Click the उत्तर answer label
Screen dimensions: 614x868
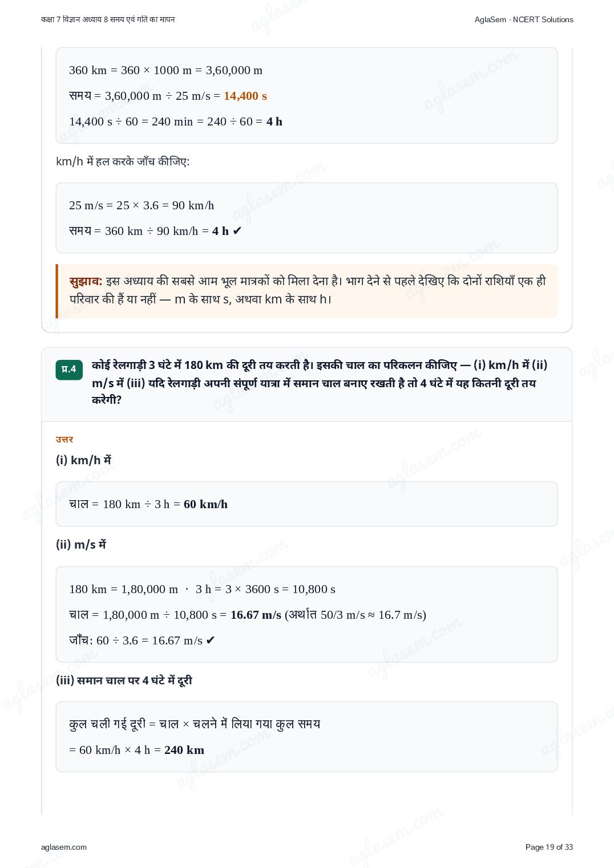[64, 439]
